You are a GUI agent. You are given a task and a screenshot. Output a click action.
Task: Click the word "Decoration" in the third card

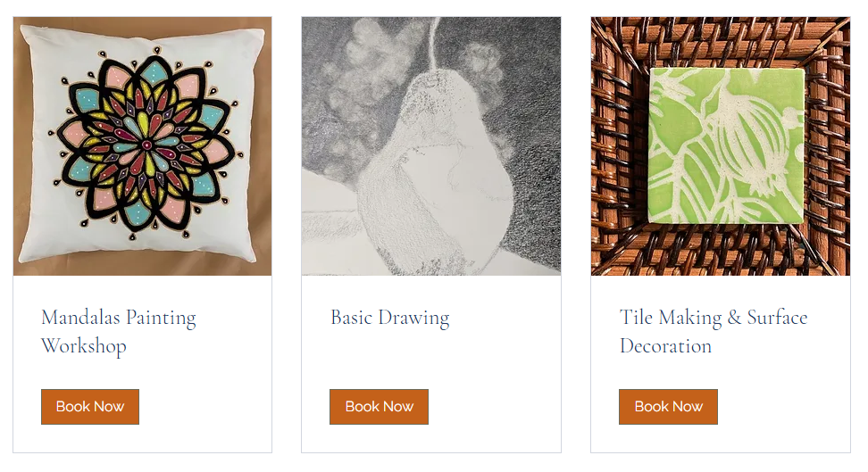click(x=665, y=346)
